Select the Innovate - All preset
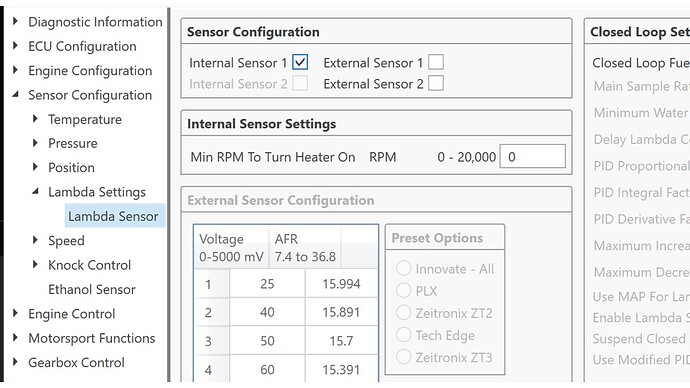Image resolution: width=690 pixels, height=388 pixels. point(404,268)
